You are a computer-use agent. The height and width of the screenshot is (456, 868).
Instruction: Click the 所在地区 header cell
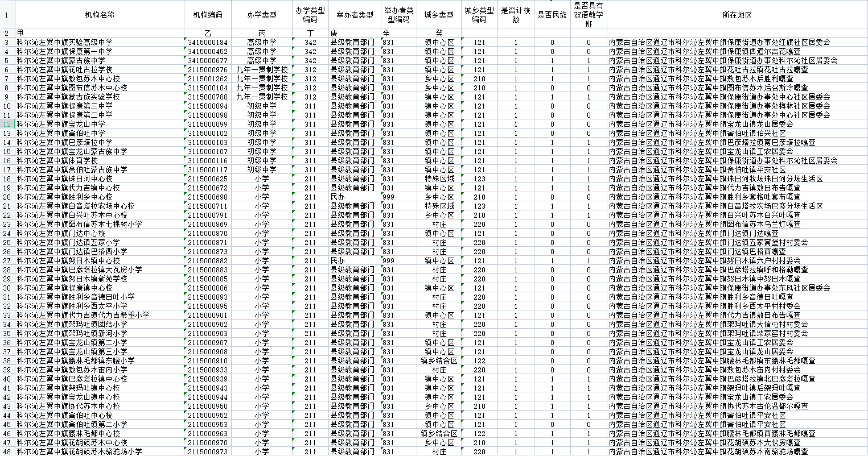[737, 15]
